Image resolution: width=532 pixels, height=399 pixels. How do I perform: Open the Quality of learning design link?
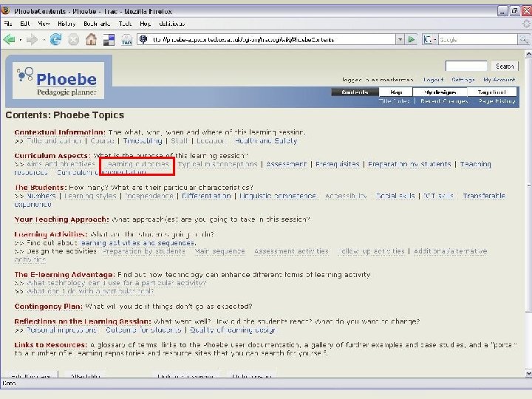click(233, 330)
